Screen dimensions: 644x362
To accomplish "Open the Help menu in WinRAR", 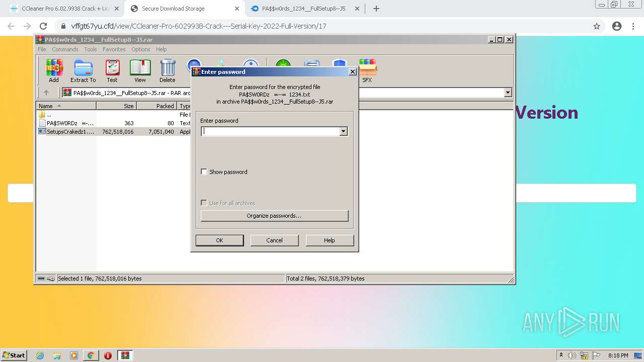I will (x=161, y=49).
